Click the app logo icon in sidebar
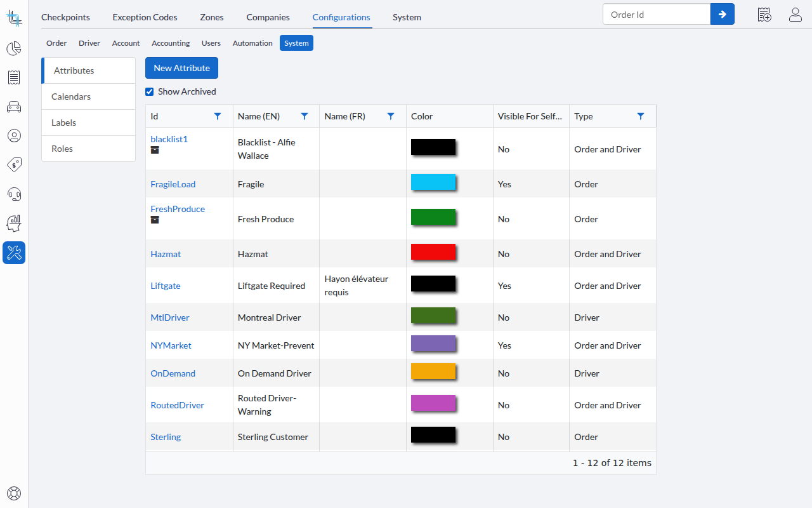The width and height of the screenshot is (812, 508). (14, 17)
